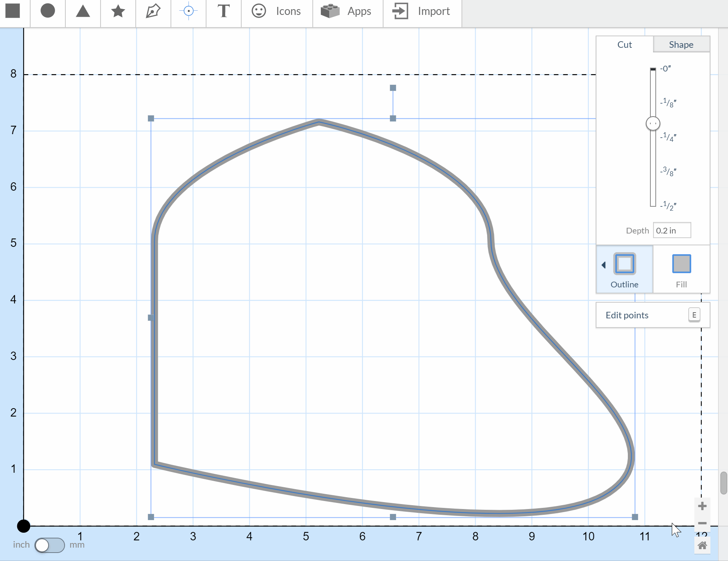Viewport: 728px width, 561px height.
Task: Switch to the Shape tab
Action: pyautogui.click(x=681, y=45)
